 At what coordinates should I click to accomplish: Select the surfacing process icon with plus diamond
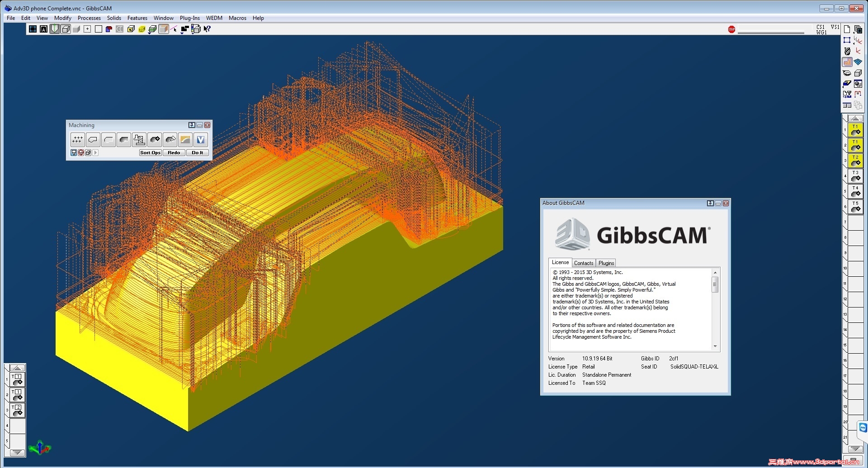pos(155,140)
